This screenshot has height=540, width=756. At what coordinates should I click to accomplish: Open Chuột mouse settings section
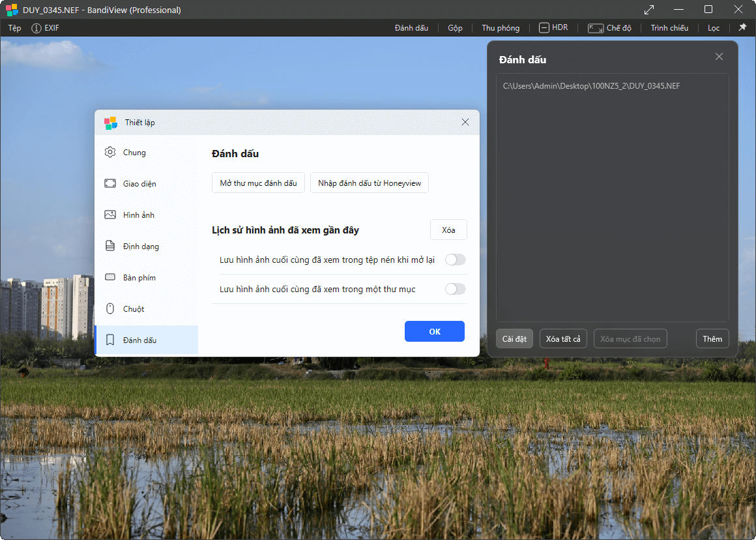[133, 309]
